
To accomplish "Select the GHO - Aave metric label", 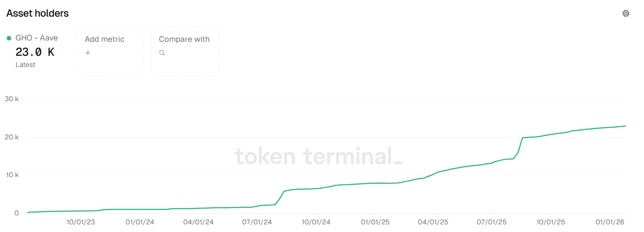I will point(36,38).
